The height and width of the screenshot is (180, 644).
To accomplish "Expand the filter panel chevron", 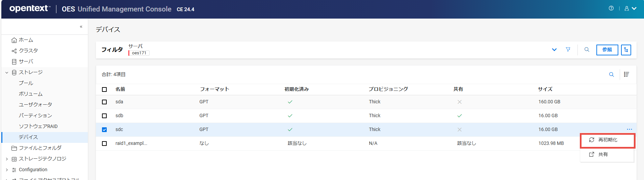I will [x=554, y=50].
